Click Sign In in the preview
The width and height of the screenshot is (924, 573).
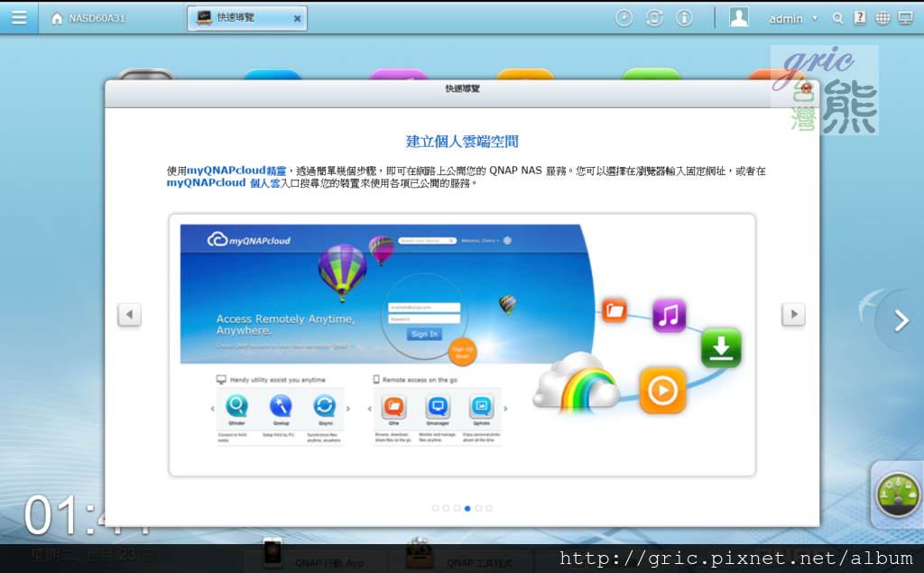click(x=424, y=334)
